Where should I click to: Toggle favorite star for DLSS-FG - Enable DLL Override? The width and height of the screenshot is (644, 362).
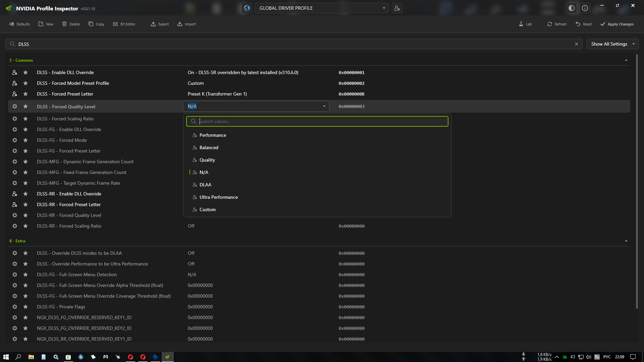[x=25, y=129]
